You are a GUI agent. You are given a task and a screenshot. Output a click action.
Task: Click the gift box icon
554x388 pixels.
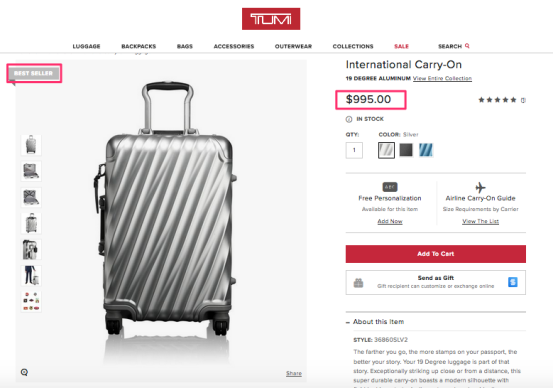coord(358,283)
